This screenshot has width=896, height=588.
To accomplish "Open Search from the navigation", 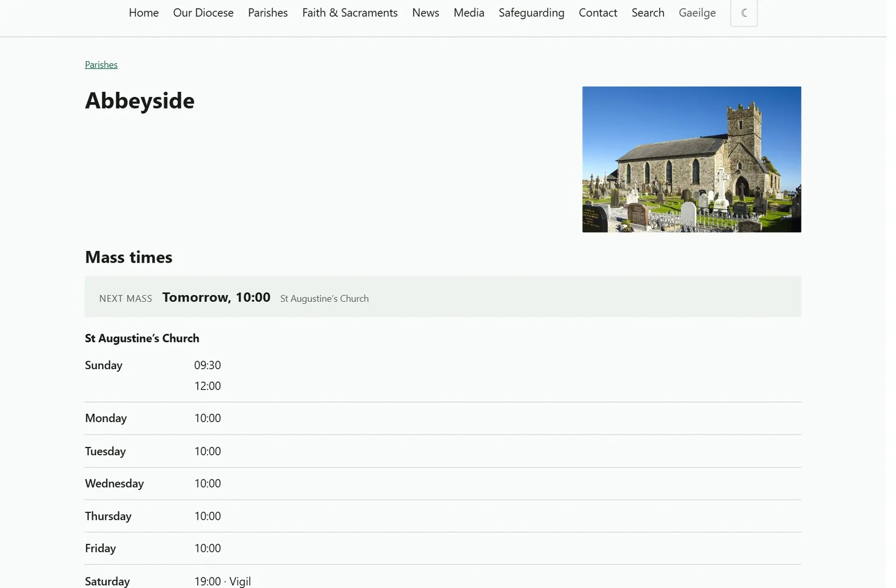I will (x=648, y=13).
